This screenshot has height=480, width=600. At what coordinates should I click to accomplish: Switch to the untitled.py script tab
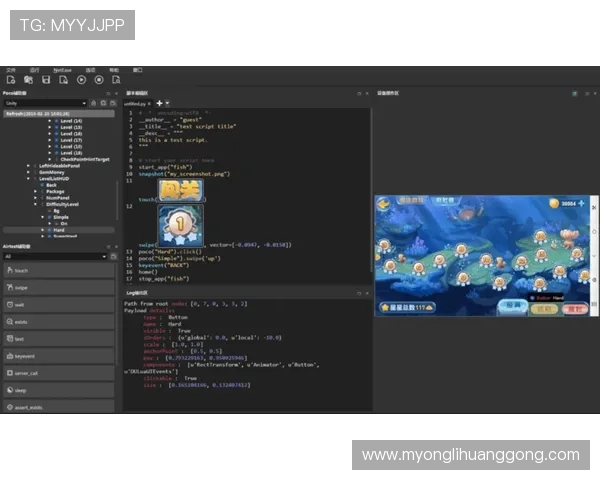[136, 103]
